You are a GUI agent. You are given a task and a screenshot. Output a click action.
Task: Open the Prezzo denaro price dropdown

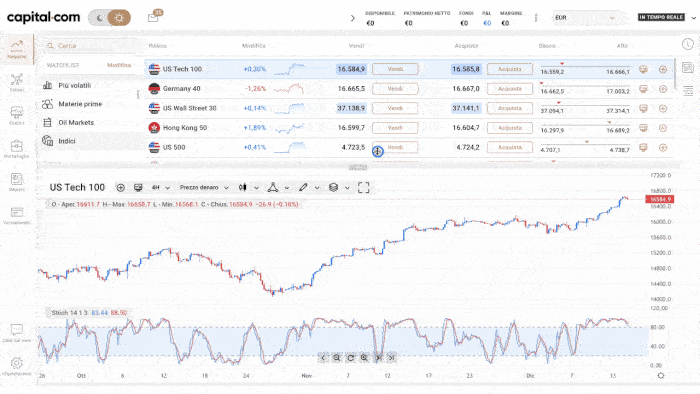click(204, 188)
